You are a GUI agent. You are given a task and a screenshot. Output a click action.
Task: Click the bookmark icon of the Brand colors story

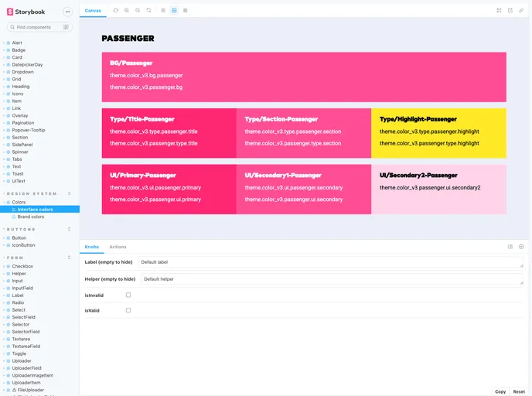(x=14, y=217)
